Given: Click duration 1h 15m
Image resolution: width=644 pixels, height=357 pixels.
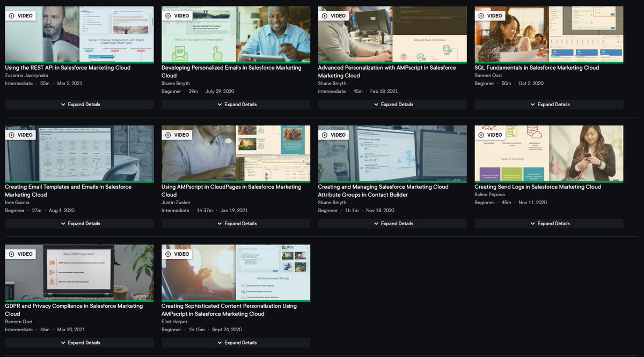Looking at the screenshot, I should (x=196, y=330).
